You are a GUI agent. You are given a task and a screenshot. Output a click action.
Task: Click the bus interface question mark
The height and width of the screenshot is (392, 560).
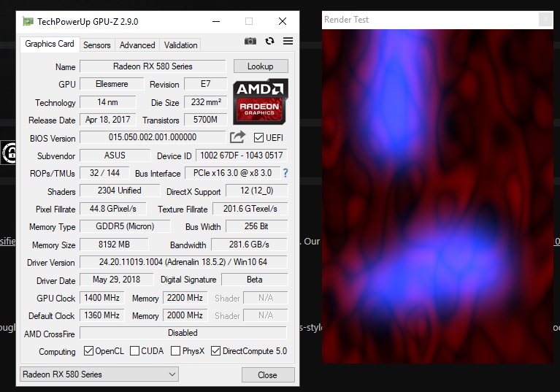pyautogui.click(x=285, y=173)
